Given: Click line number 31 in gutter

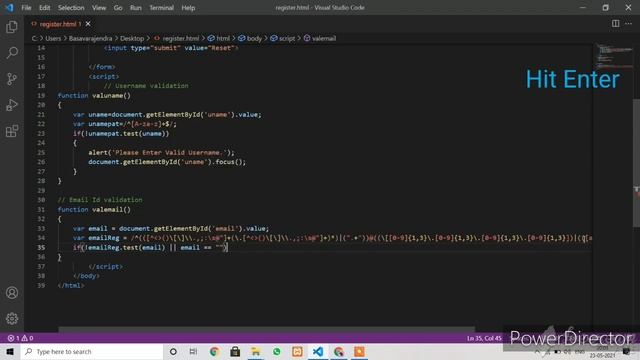Looking at the screenshot, I should (x=41, y=209).
